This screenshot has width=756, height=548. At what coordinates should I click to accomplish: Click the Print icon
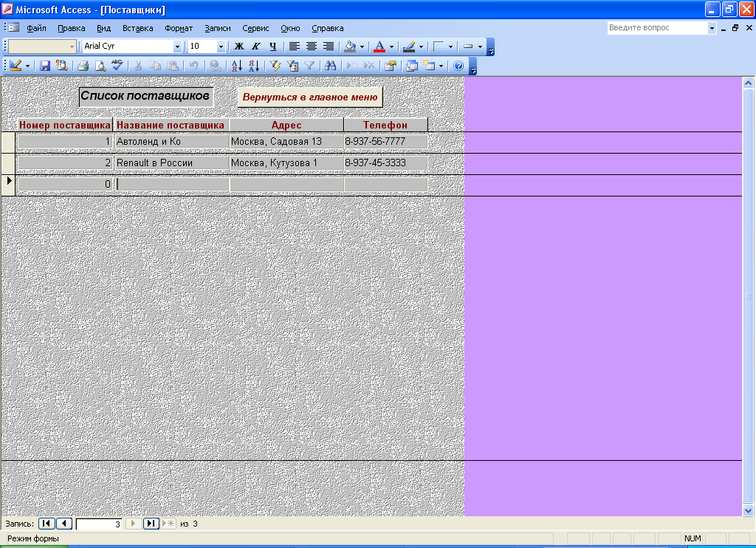[x=83, y=66]
